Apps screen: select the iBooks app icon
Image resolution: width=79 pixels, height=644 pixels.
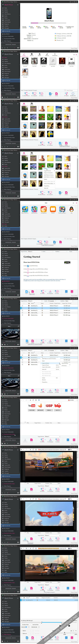coord(53,209)
